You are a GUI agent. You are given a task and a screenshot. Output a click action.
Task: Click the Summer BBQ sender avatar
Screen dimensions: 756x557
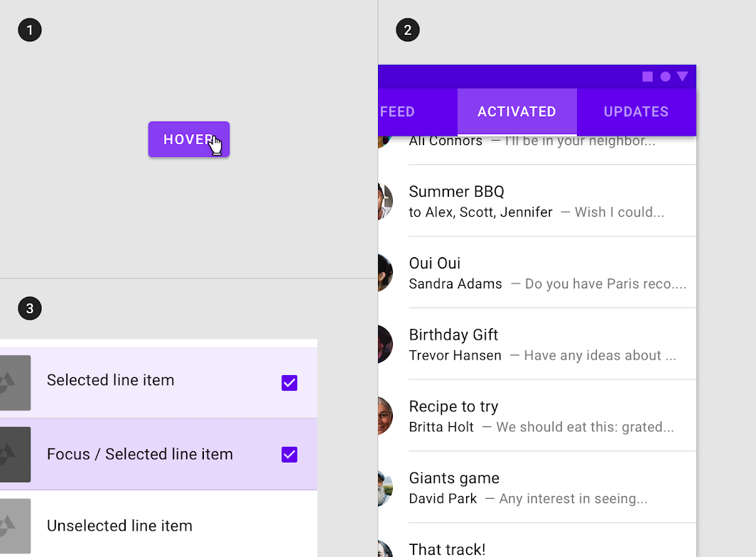click(x=385, y=201)
